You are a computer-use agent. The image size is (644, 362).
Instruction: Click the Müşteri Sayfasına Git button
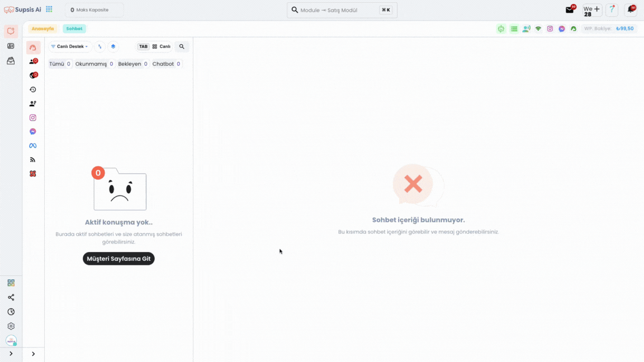pyautogui.click(x=119, y=259)
